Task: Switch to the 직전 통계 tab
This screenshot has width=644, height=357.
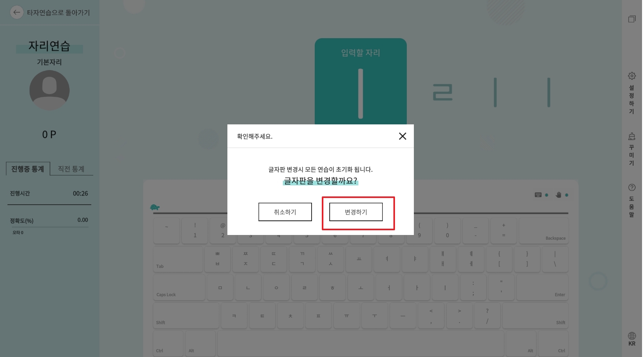Action: (72, 168)
